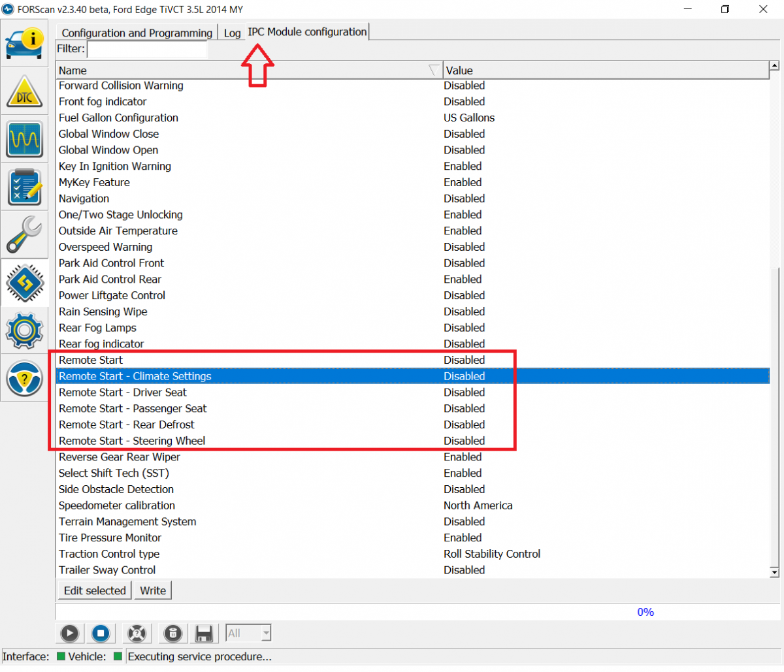Click the Write button
784x672 pixels.
153,590
